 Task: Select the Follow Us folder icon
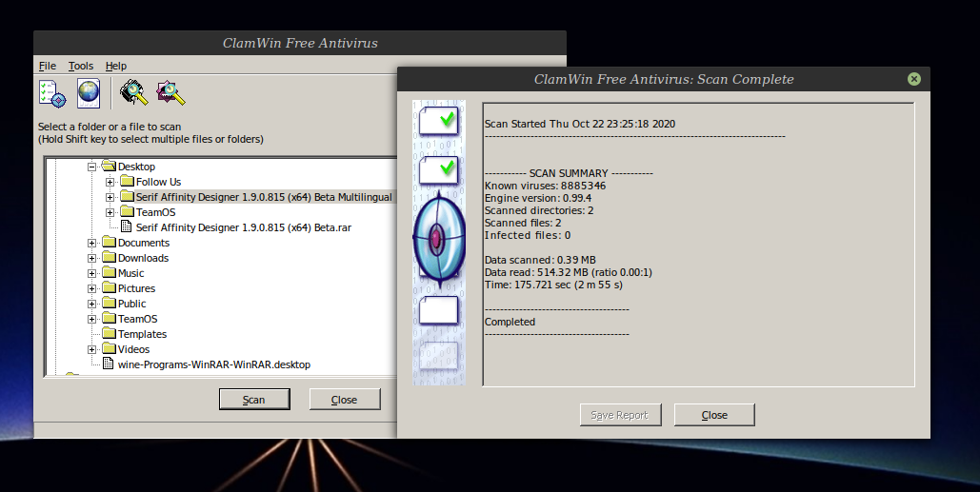coord(127,181)
